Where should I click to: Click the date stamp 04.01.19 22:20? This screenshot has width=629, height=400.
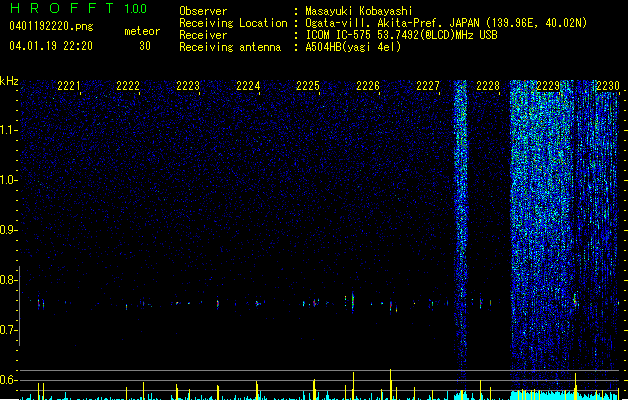51,46
